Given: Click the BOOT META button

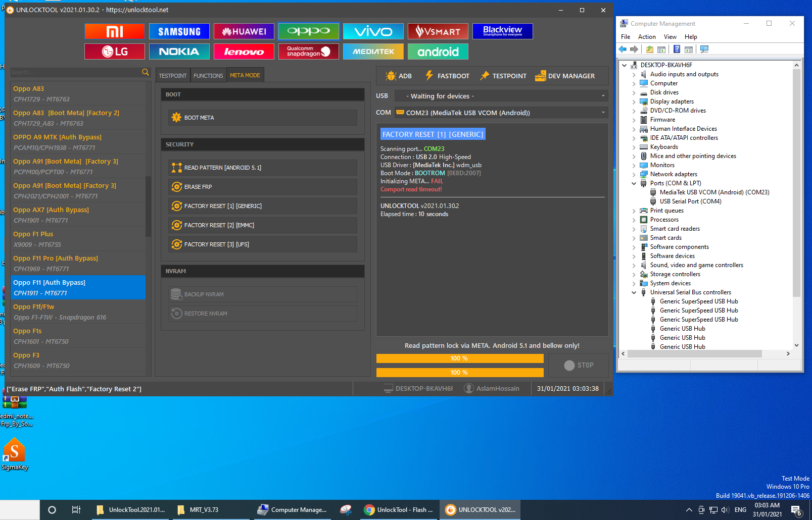Looking at the screenshot, I should (x=263, y=118).
